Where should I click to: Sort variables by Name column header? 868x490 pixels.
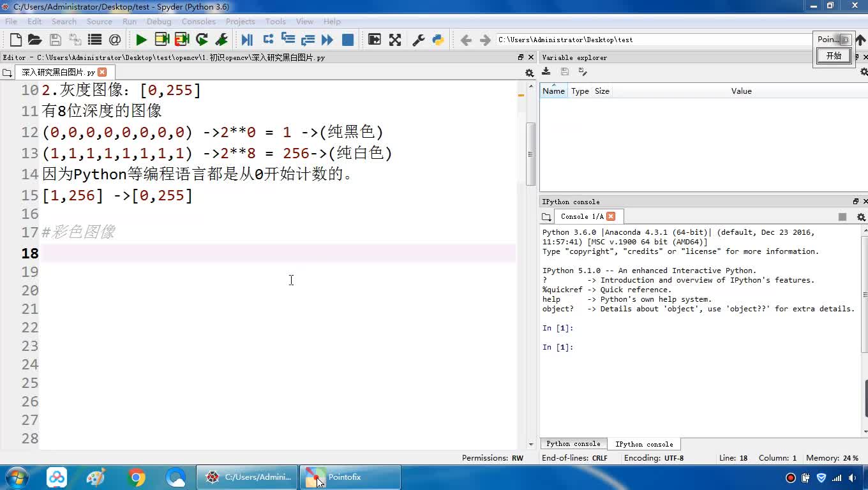click(553, 91)
